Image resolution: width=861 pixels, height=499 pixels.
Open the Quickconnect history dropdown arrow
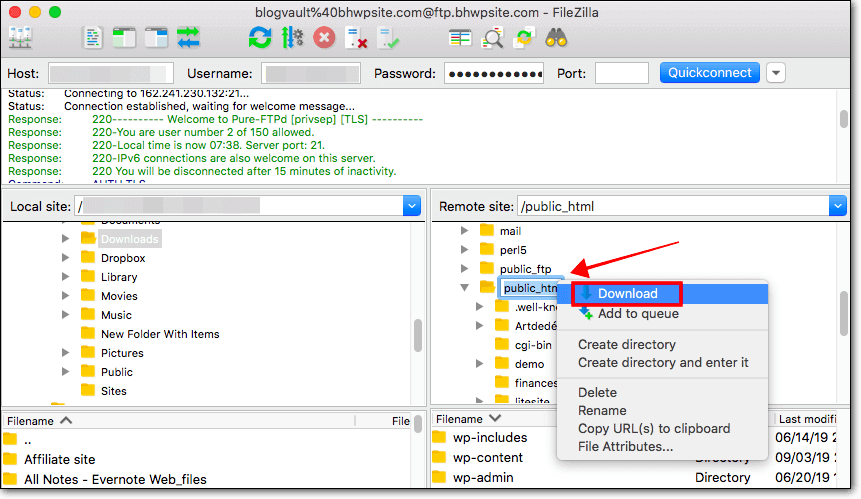point(776,72)
